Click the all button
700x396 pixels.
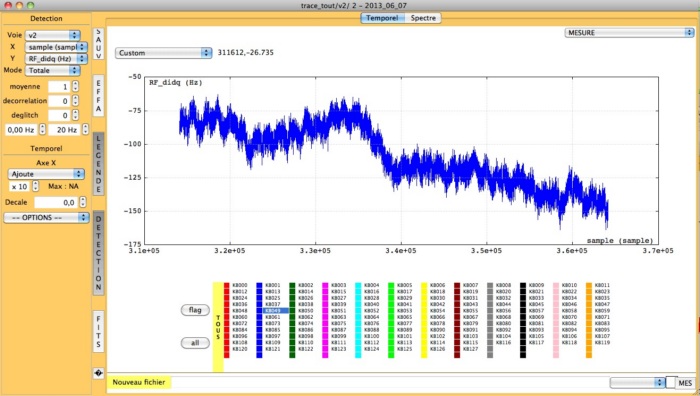click(195, 343)
